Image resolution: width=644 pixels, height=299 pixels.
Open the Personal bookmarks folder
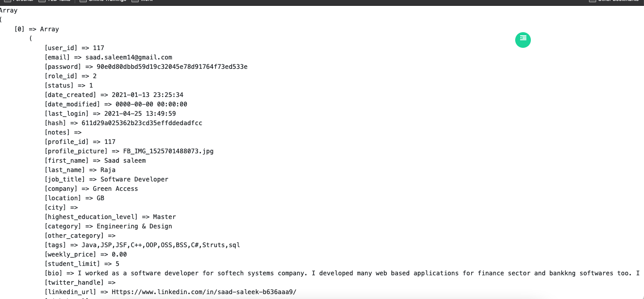pyautogui.click(x=19, y=1)
